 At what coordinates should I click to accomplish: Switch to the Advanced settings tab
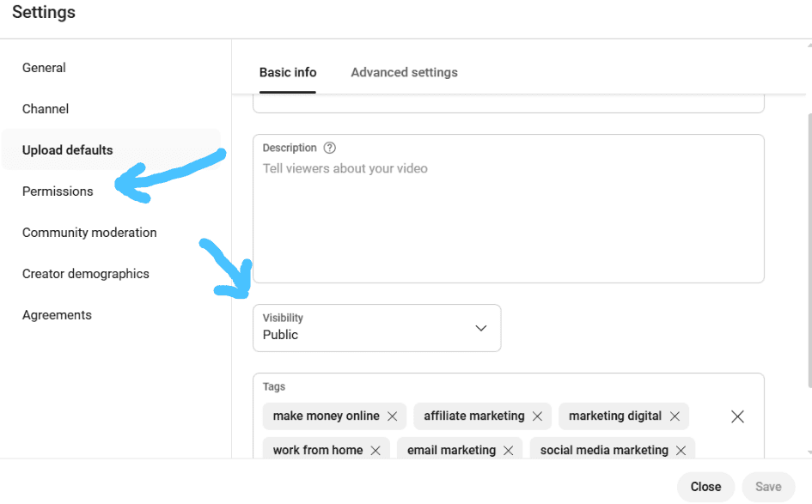pyautogui.click(x=404, y=72)
